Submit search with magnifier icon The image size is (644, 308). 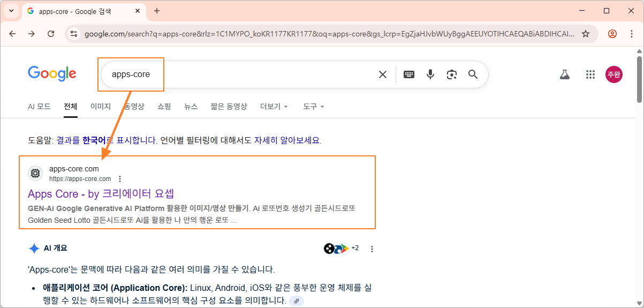pyautogui.click(x=473, y=74)
